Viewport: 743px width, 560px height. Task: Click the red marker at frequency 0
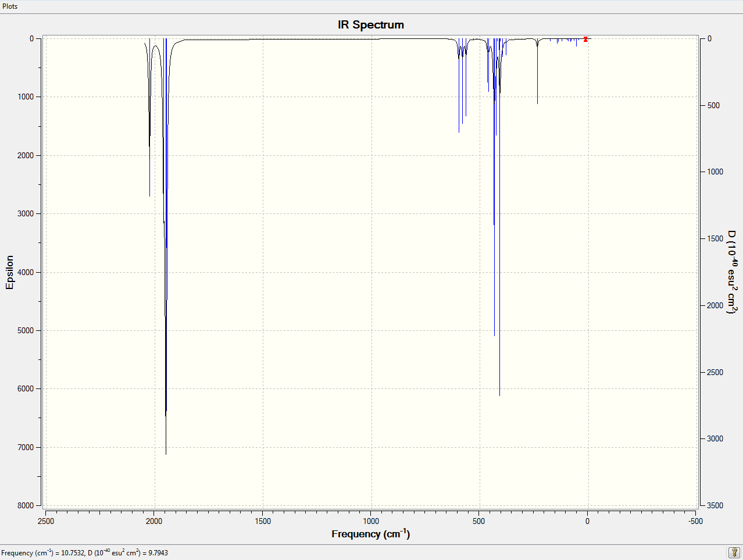click(x=585, y=39)
